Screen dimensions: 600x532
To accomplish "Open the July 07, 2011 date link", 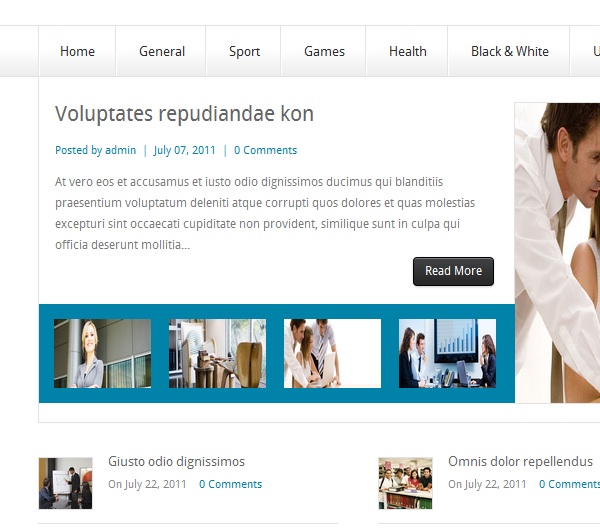I will (x=184, y=150).
